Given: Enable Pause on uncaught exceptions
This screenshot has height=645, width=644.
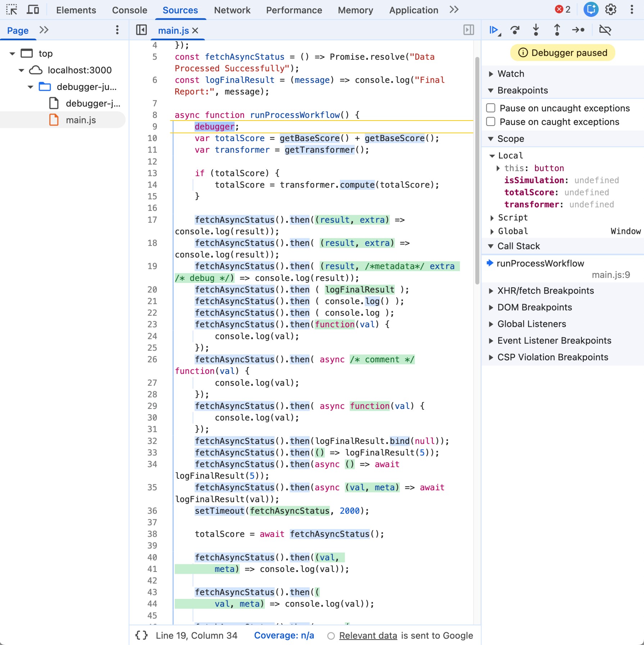Looking at the screenshot, I should click(491, 108).
